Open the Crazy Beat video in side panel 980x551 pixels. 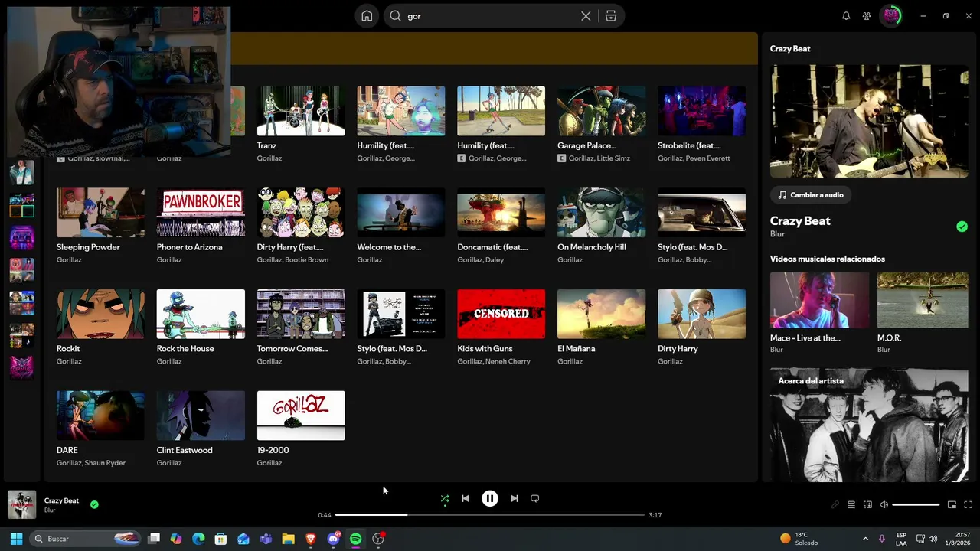[x=869, y=121]
